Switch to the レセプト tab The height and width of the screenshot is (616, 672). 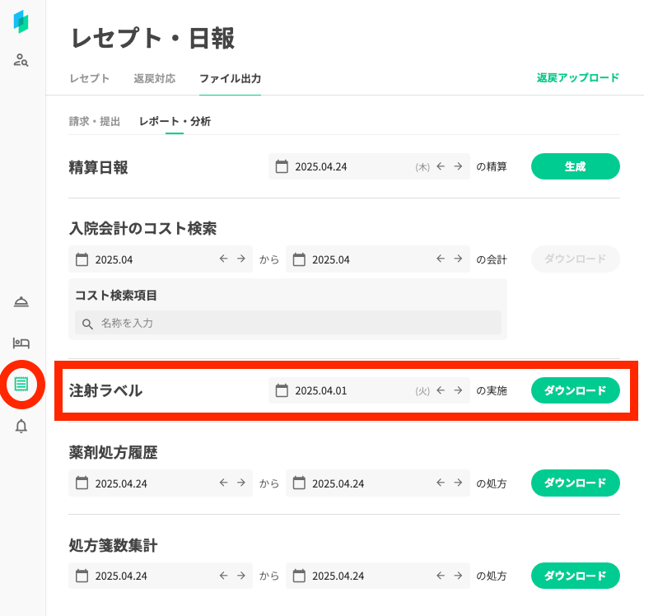[90, 78]
